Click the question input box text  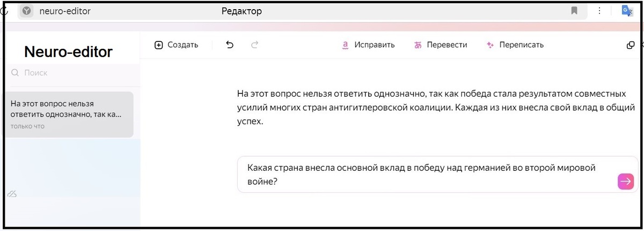421,175
